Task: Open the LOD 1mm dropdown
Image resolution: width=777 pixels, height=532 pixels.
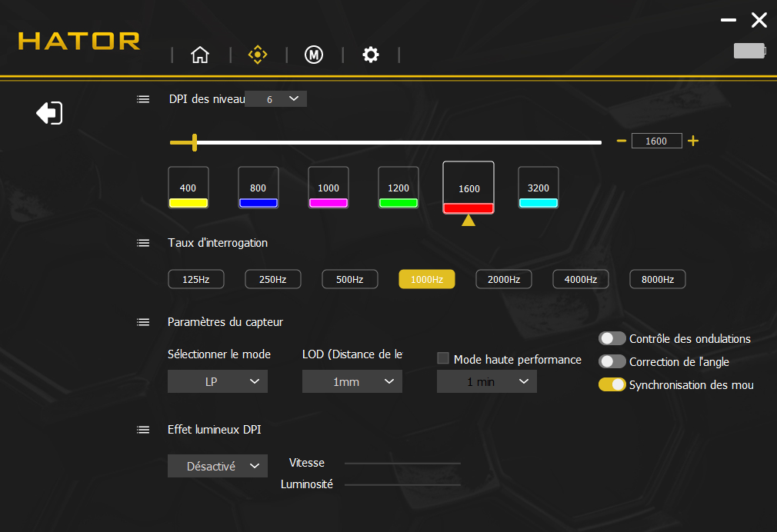Action: [x=352, y=381]
